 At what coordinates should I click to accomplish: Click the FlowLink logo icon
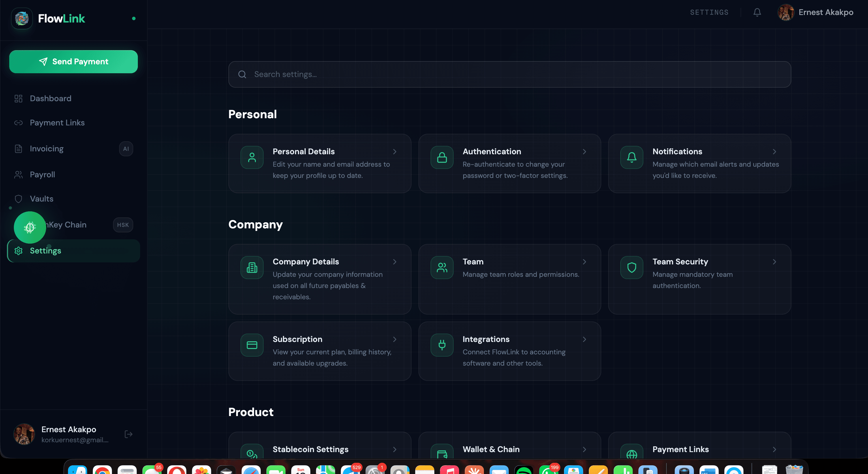pos(22,18)
